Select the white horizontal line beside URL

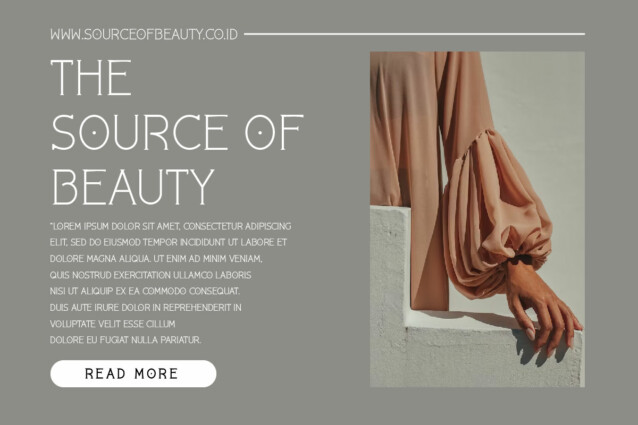click(414, 34)
